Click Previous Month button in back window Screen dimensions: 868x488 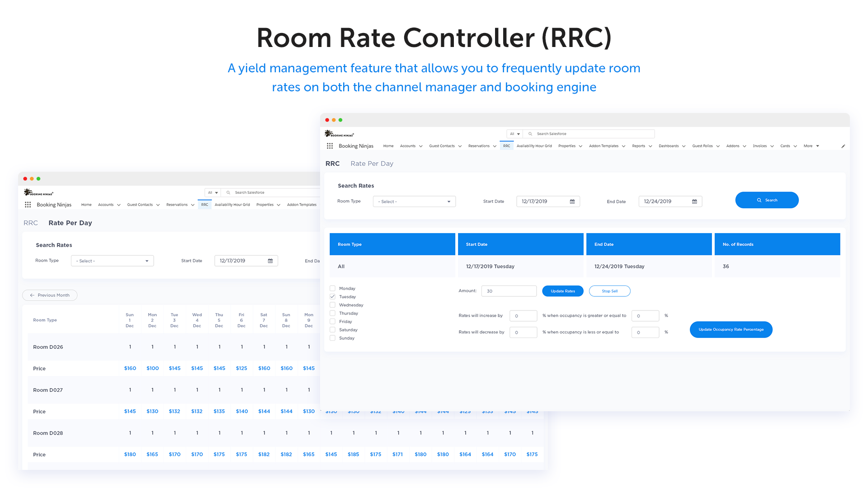click(50, 295)
